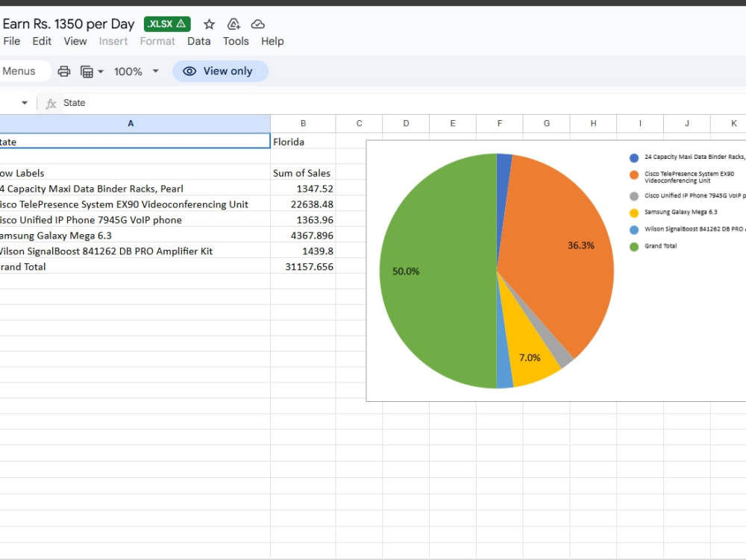This screenshot has width=746, height=560.
Task: Click the Menus search box
Action: click(24, 71)
